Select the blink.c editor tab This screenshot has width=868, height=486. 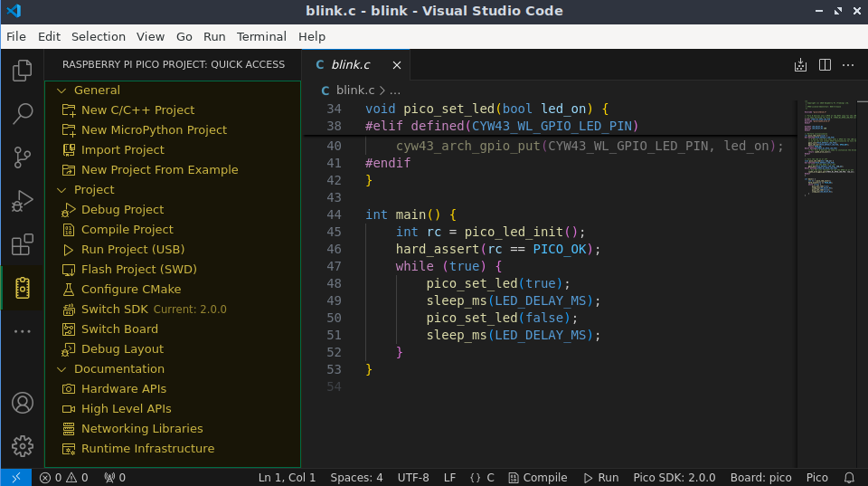click(x=355, y=65)
